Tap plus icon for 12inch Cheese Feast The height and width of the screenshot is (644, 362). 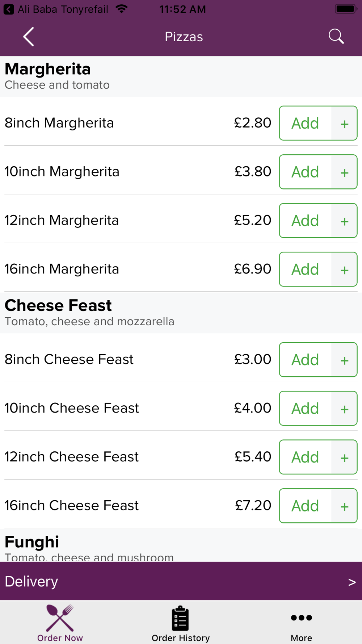point(344,458)
